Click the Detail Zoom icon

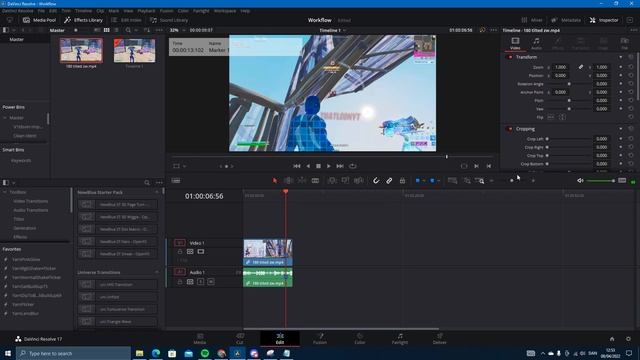point(467,180)
